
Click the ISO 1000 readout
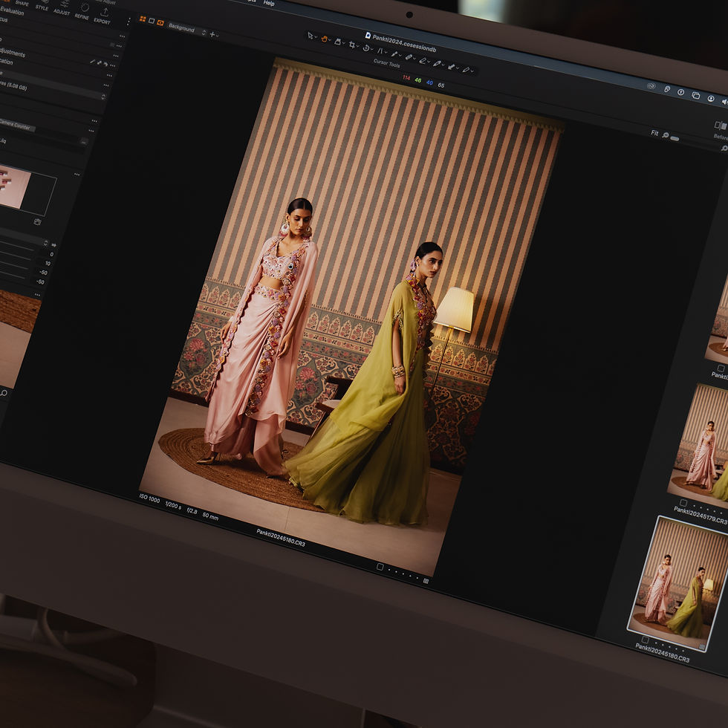(x=149, y=499)
